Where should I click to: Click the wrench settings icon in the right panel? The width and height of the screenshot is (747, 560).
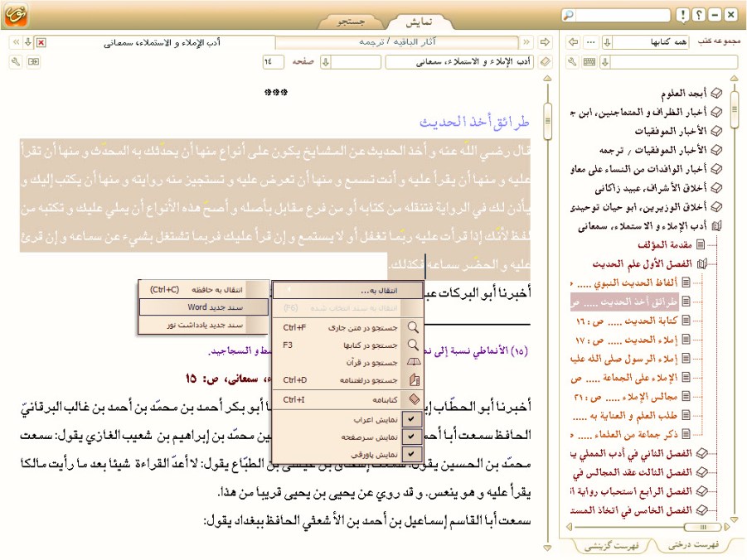click(573, 62)
